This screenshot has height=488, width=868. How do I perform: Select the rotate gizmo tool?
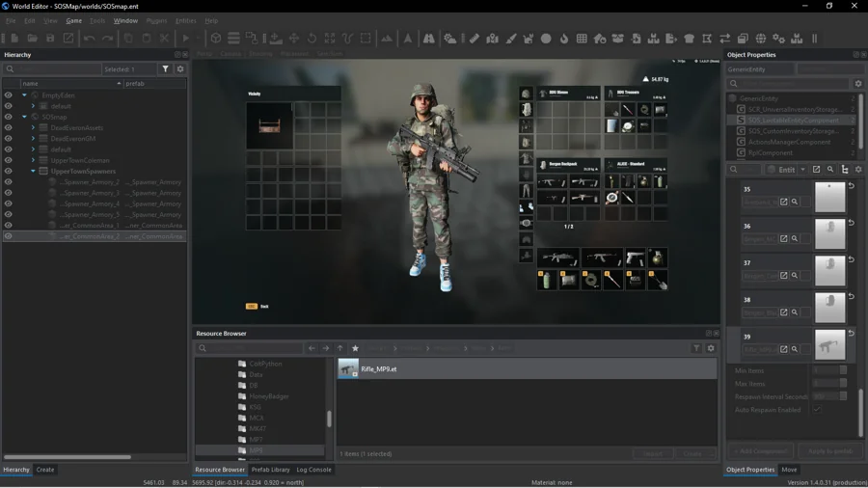pyautogui.click(x=312, y=39)
